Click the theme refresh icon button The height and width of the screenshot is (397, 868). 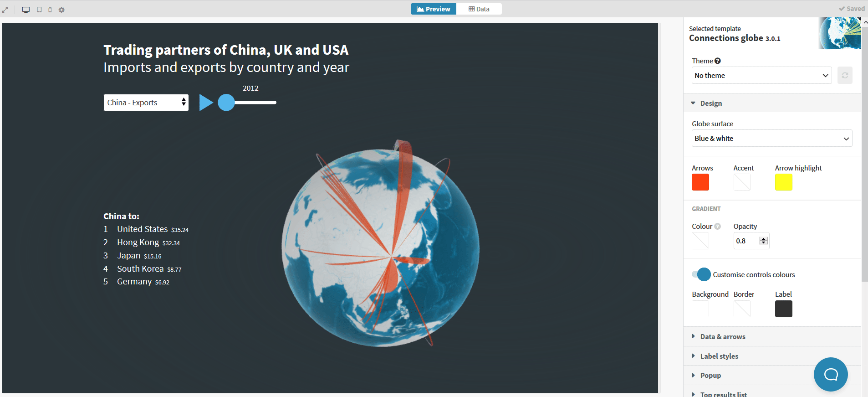(x=845, y=75)
